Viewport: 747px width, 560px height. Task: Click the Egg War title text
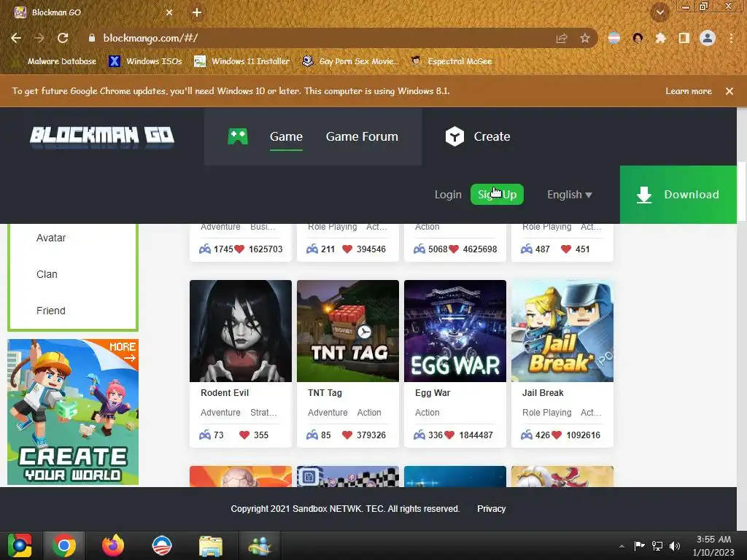click(x=433, y=393)
